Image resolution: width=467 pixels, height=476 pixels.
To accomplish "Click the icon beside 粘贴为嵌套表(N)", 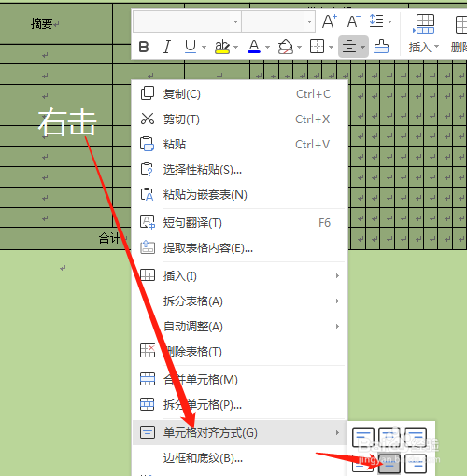I will coord(147,194).
